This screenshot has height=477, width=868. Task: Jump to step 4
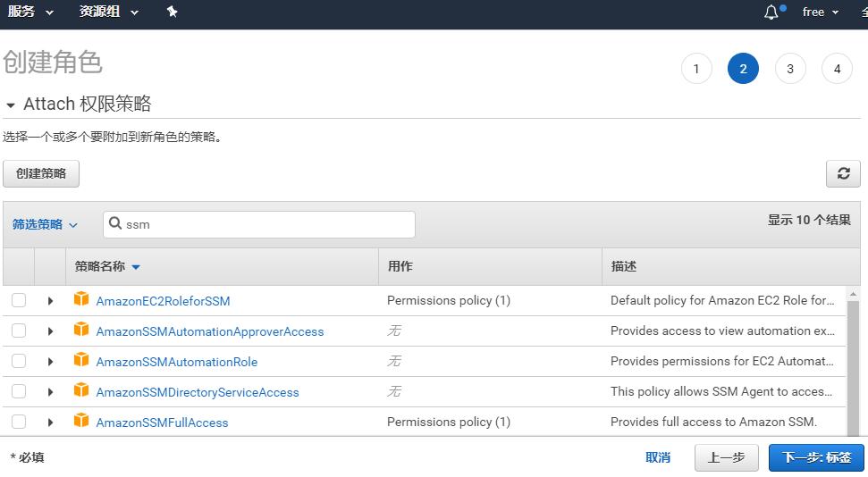837,69
